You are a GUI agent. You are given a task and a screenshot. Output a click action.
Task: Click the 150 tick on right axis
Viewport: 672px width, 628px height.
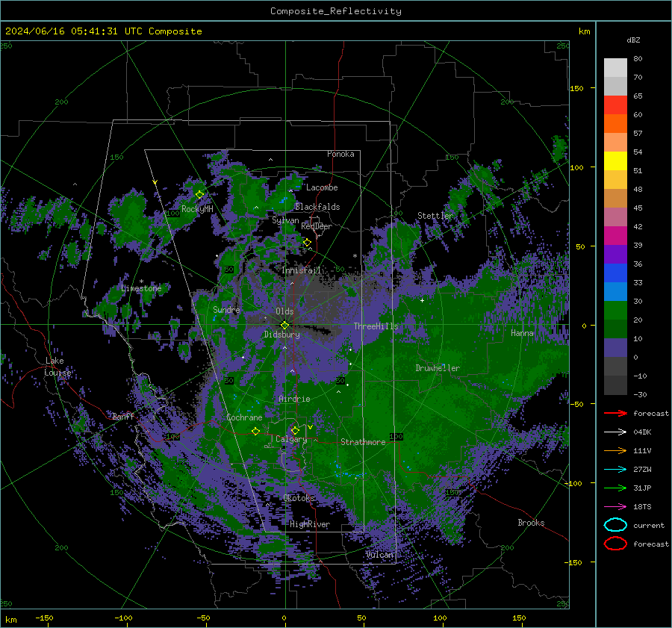(577, 88)
